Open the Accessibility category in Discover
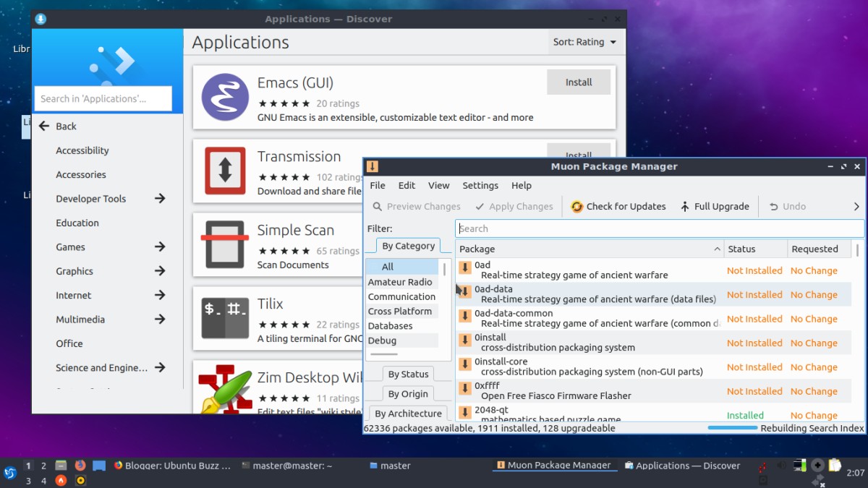 point(82,150)
